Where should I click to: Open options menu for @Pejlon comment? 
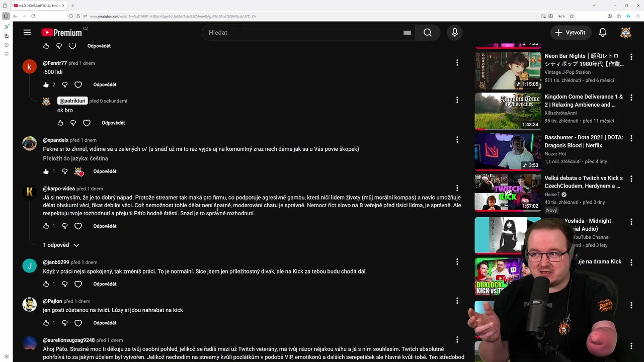click(x=457, y=301)
